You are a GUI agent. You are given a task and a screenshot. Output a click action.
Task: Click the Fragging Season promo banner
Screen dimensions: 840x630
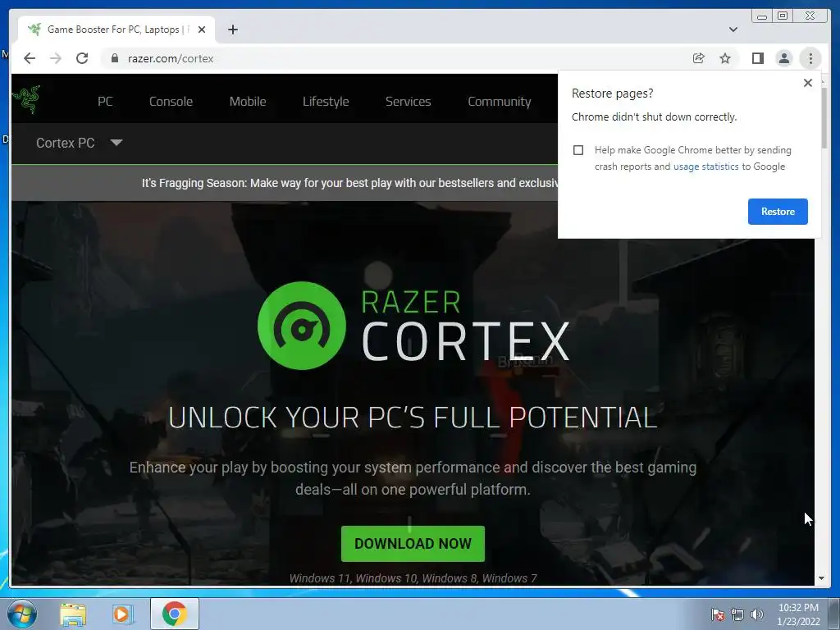coord(285,183)
